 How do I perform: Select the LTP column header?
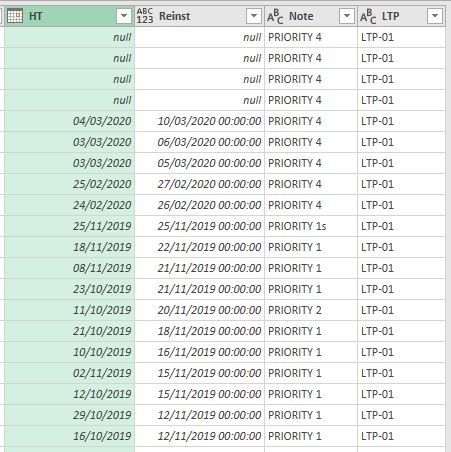[x=401, y=16]
